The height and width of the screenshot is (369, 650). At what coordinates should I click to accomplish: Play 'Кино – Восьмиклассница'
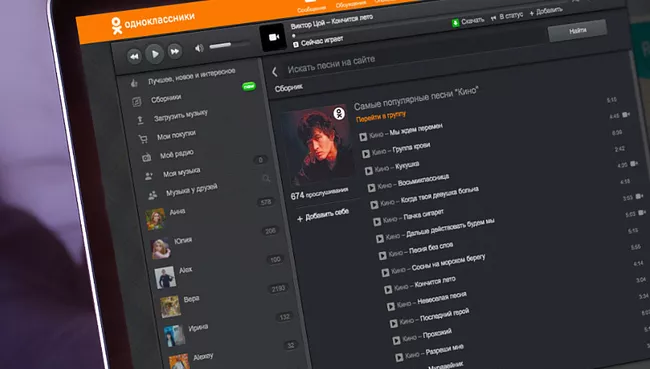(371, 188)
